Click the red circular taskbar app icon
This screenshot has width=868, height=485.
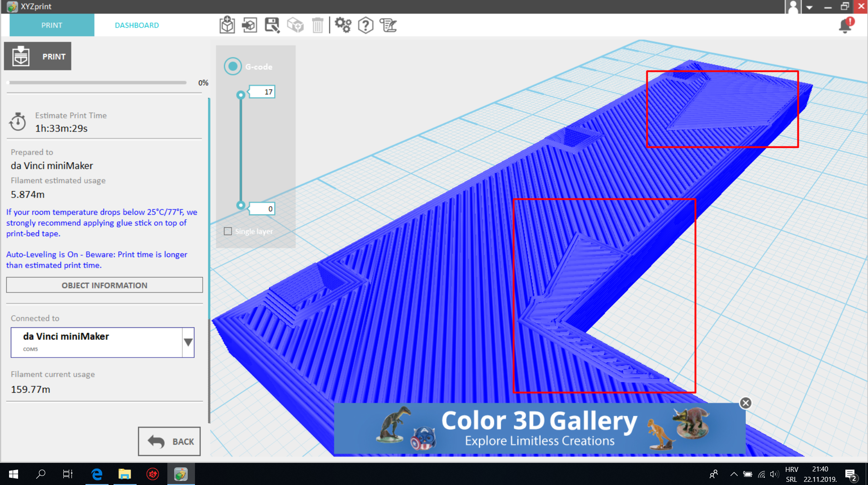[152, 474]
